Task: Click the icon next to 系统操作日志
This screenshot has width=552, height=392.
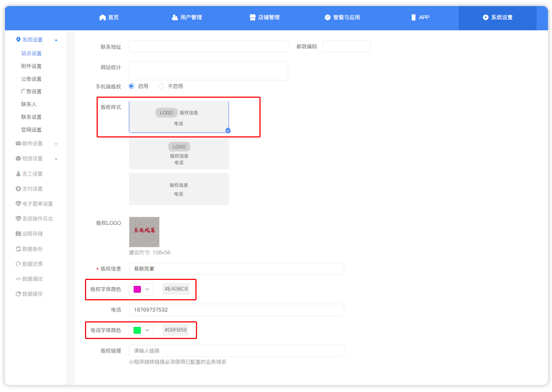Action: click(x=18, y=219)
